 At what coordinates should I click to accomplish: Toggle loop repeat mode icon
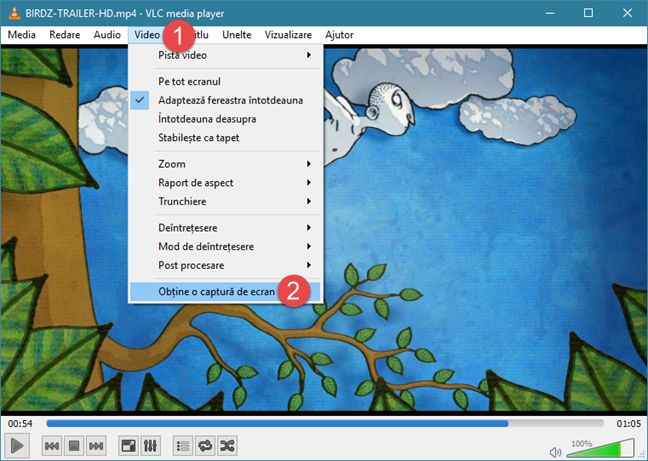coord(205,446)
